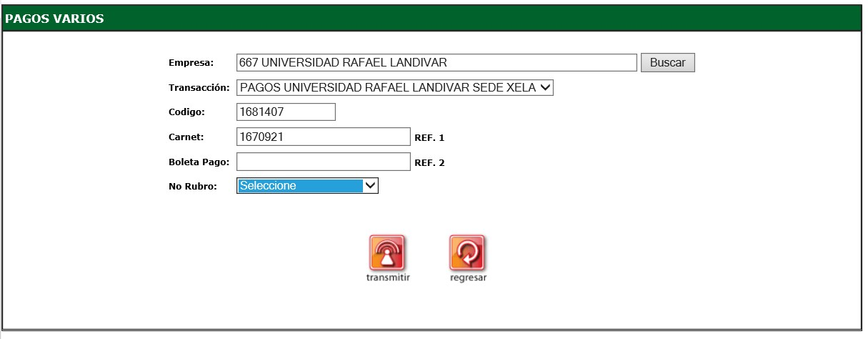Viewport: 868px width, 339px height.
Task: Click the arrow on No Rubro combo box
Action: tap(369, 186)
